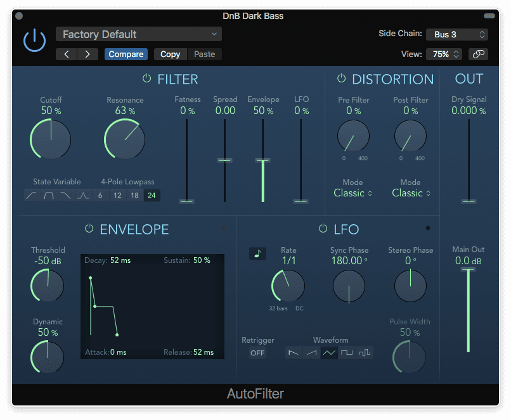Viewport: 511px width, 420px height.
Task: Toggle the LFO tempo sync note icon
Action: tap(257, 253)
